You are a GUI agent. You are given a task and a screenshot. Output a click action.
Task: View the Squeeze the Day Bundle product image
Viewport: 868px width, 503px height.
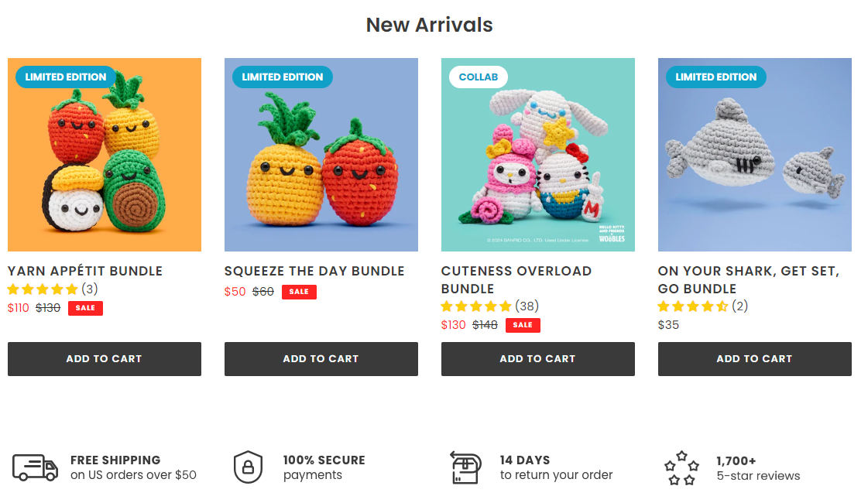tap(321, 170)
